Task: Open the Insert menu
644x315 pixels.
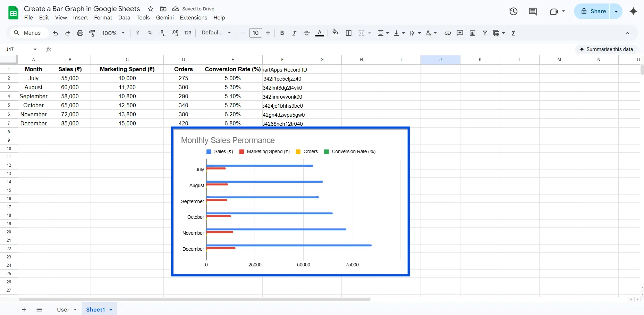Action: pos(80,18)
